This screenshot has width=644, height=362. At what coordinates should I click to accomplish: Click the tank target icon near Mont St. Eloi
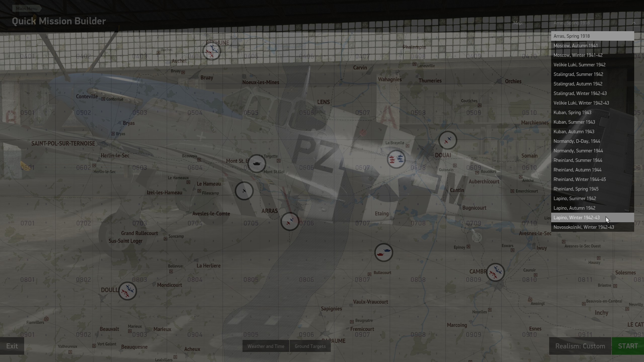click(257, 164)
